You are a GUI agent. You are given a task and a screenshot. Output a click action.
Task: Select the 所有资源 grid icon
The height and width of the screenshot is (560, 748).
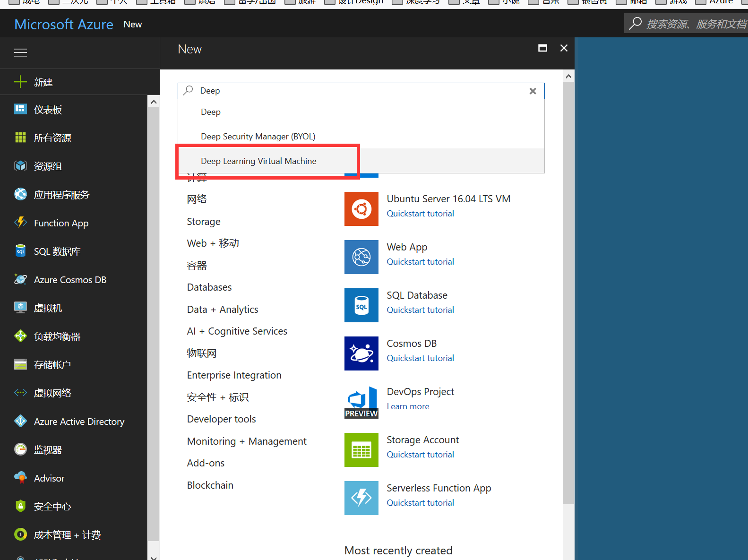[x=20, y=138]
